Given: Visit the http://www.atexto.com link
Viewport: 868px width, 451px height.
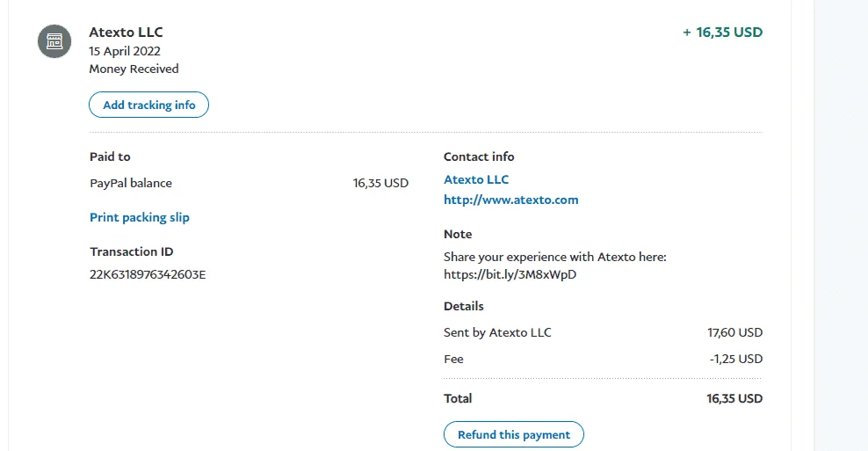Looking at the screenshot, I should pyautogui.click(x=511, y=200).
